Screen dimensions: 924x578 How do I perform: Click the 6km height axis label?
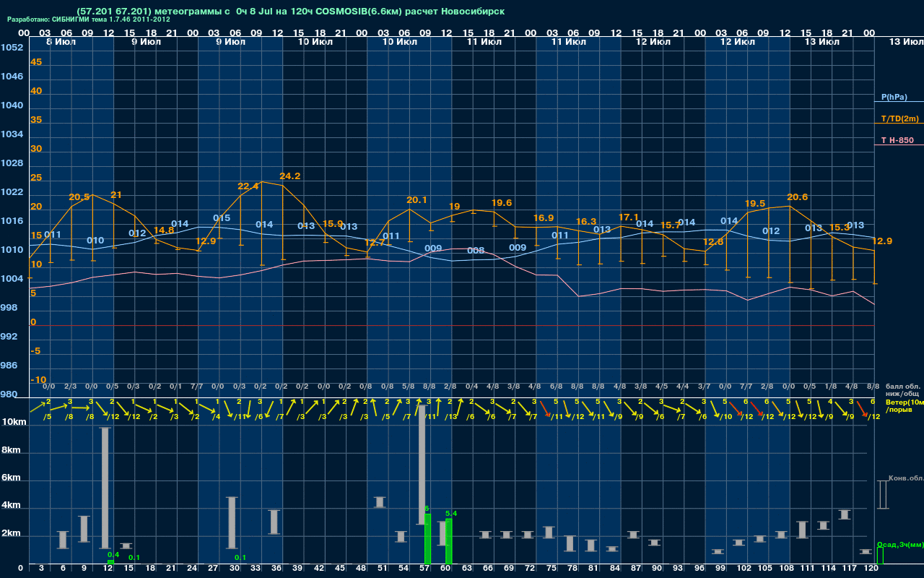(x=12, y=478)
